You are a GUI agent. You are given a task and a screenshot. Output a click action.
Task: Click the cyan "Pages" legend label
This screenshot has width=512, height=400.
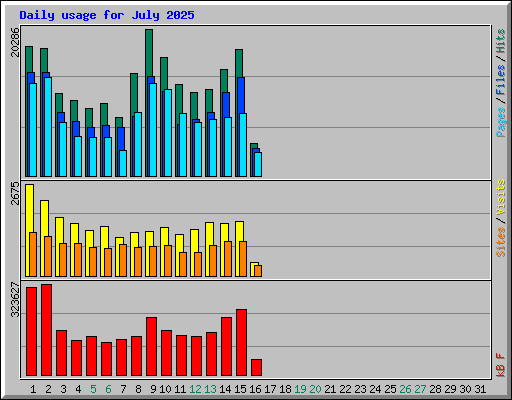pyautogui.click(x=501, y=122)
